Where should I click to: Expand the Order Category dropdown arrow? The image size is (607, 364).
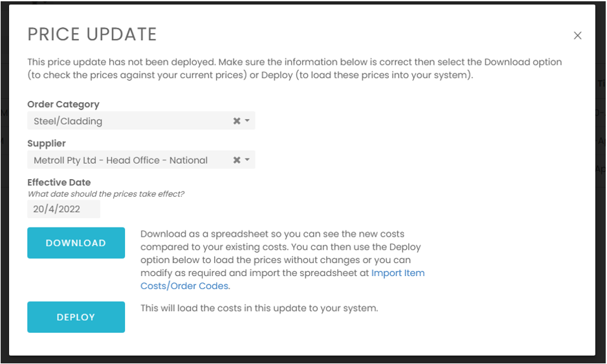pos(247,121)
